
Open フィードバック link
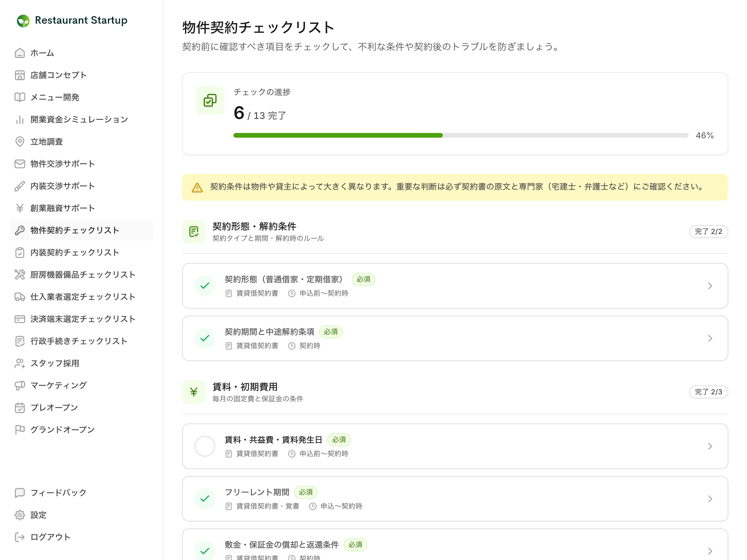[x=81, y=493]
